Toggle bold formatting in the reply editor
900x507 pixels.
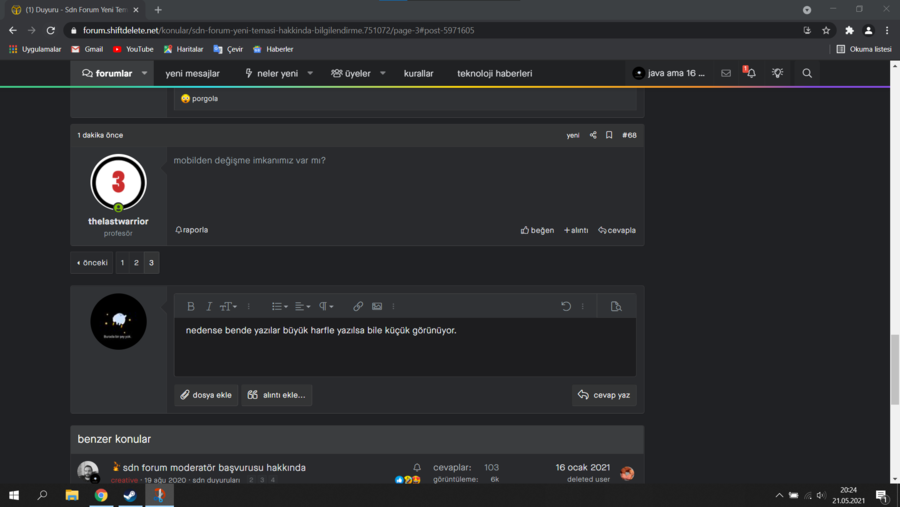191,306
